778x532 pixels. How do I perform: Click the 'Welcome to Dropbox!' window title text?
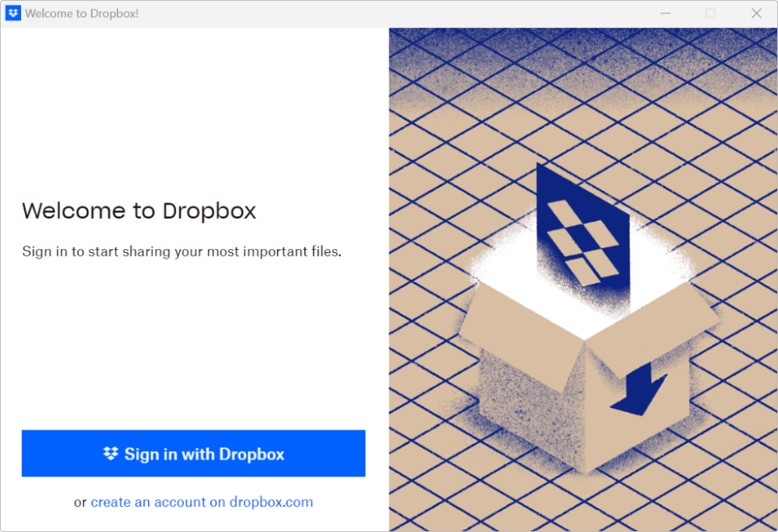[82, 13]
